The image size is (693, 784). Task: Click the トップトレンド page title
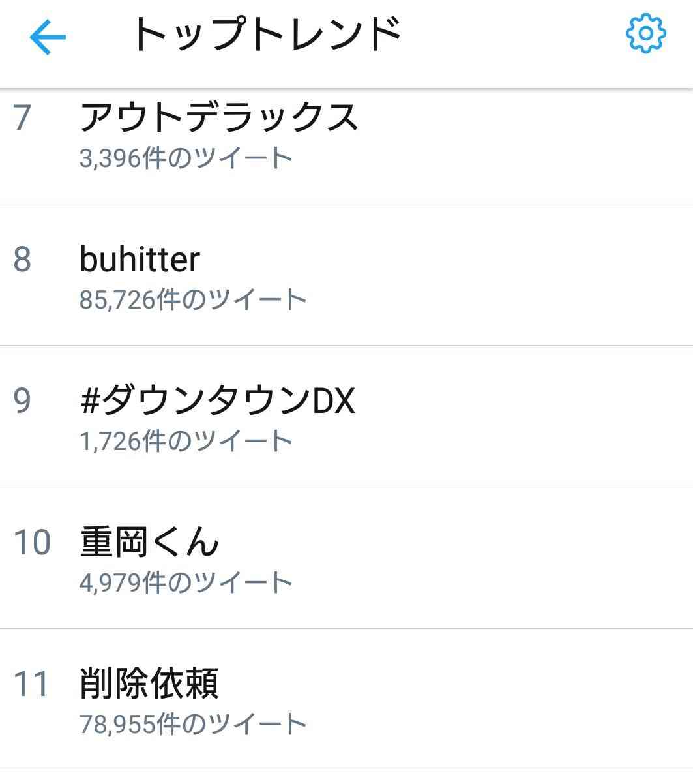coord(266,35)
